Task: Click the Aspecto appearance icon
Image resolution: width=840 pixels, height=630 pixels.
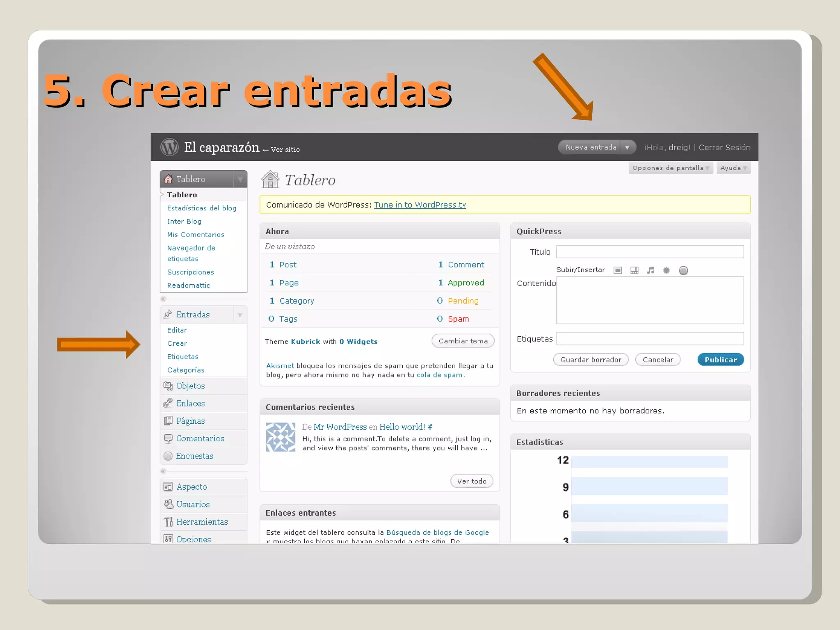Action: [x=168, y=486]
